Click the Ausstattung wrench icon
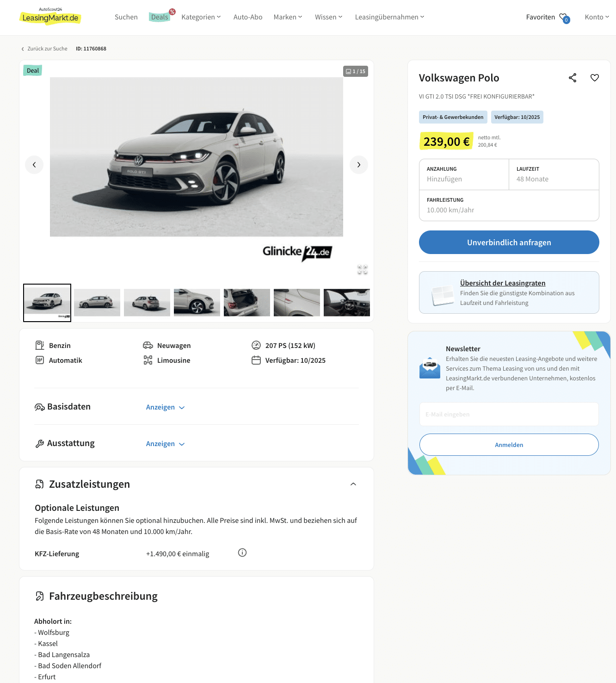616x683 pixels. (x=40, y=444)
